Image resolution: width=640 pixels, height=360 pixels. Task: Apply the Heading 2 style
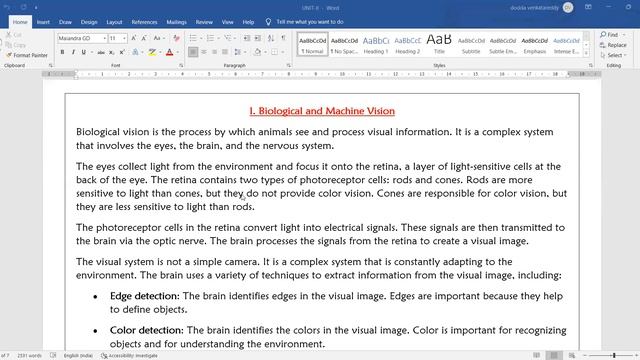tap(408, 44)
